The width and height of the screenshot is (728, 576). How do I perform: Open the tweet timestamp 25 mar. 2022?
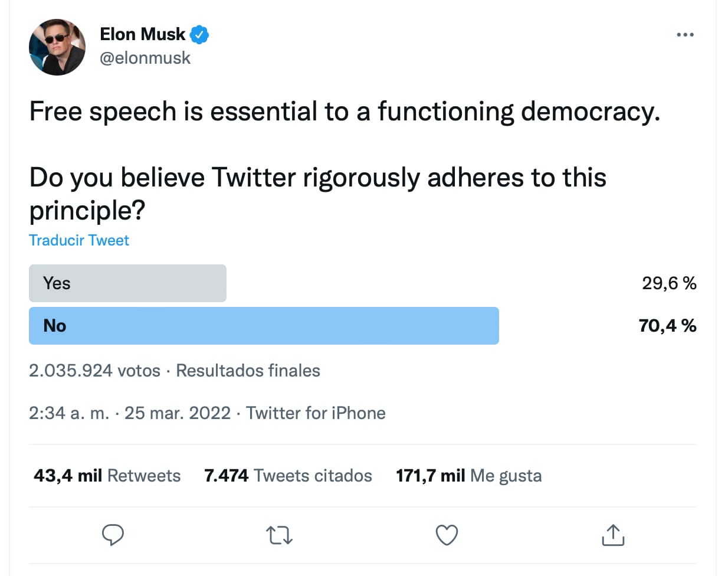click(178, 413)
